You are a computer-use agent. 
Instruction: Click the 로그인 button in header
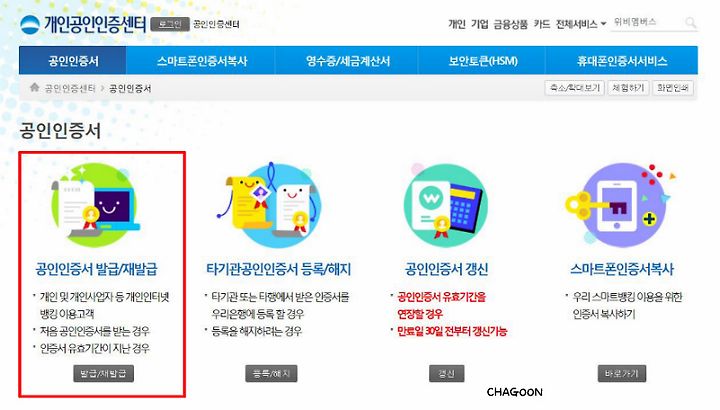click(170, 24)
